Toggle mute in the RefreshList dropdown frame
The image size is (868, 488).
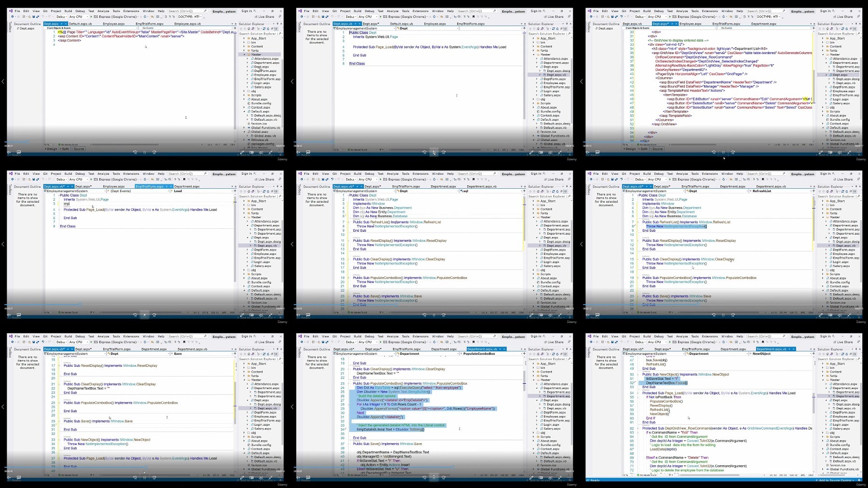pyautogui.click(x=588, y=315)
